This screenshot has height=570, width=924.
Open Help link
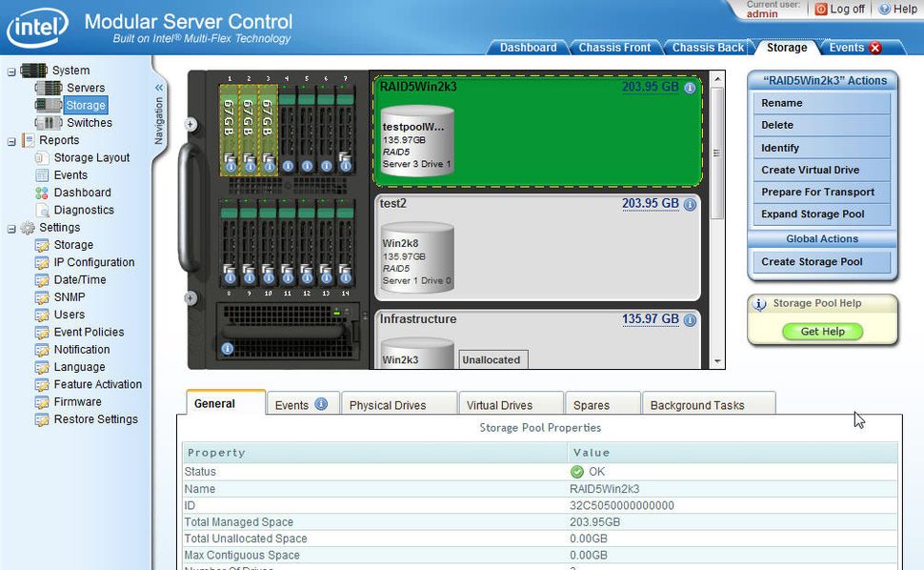pyautogui.click(x=898, y=9)
